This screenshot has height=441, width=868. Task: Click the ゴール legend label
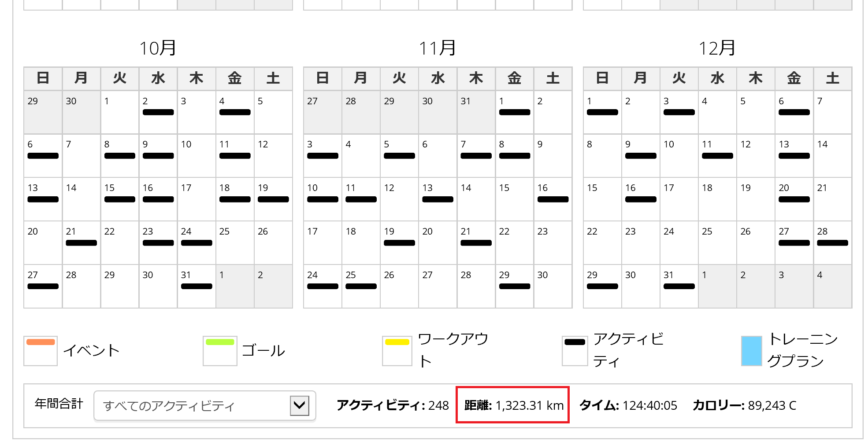(x=263, y=351)
